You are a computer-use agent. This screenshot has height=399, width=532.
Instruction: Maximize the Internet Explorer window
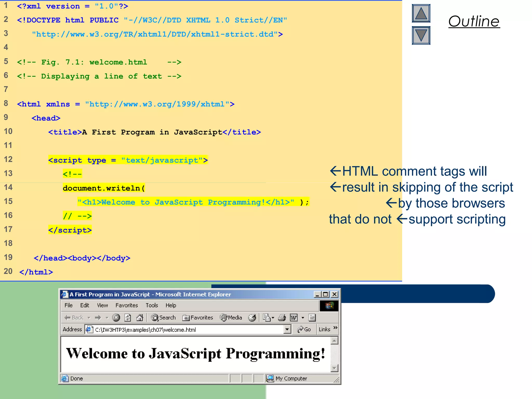(x=325, y=294)
